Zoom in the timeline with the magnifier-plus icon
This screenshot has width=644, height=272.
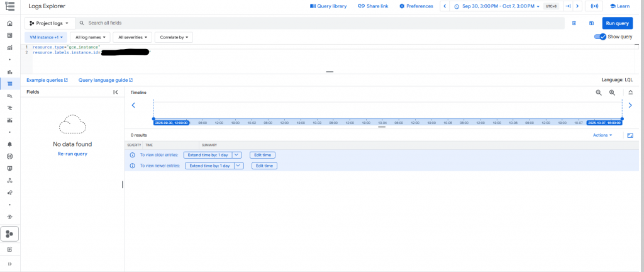[612, 93]
